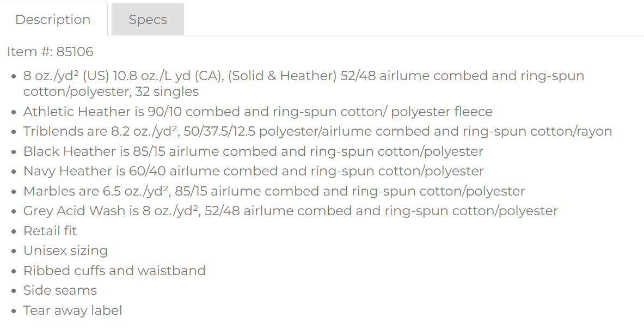Click the bullet dot before "Unisex sizing"
The height and width of the screenshot is (329, 644).
point(14,252)
